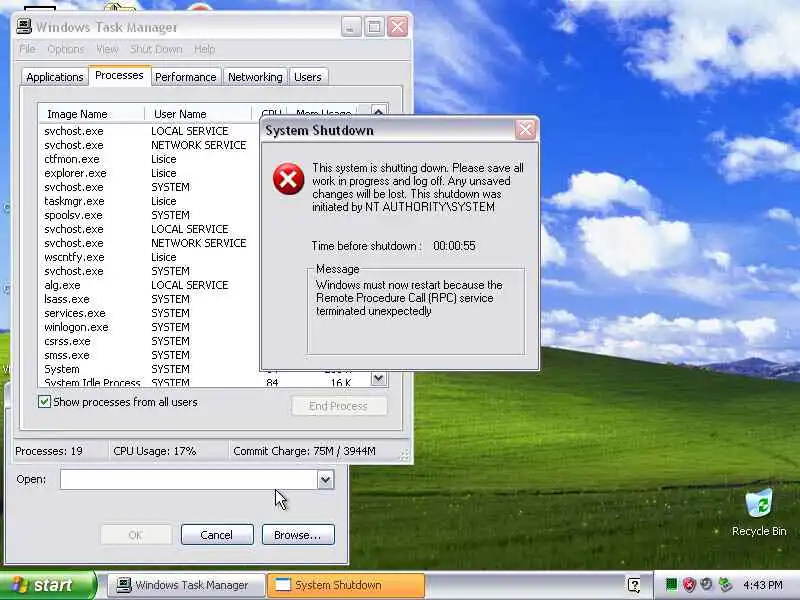
Task: Click the Time before shutdown countdown value
Action: click(x=454, y=246)
